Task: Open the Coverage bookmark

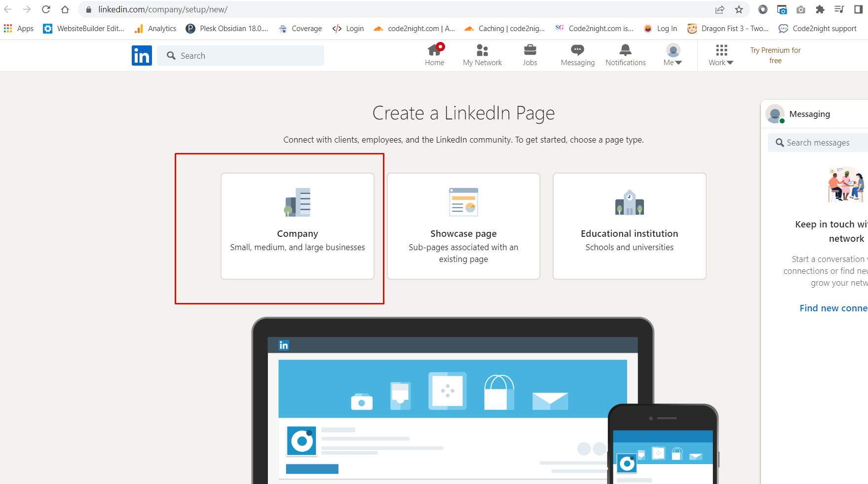Action: pyautogui.click(x=300, y=29)
